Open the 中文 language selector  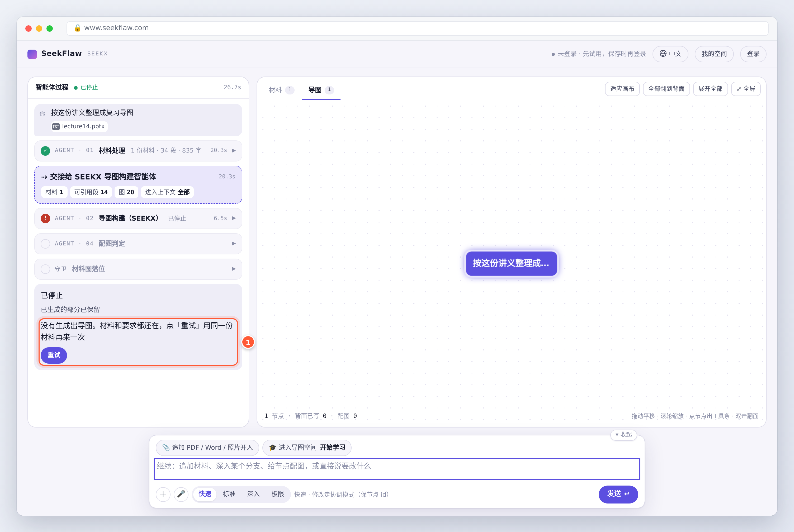(x=670, y=54)
